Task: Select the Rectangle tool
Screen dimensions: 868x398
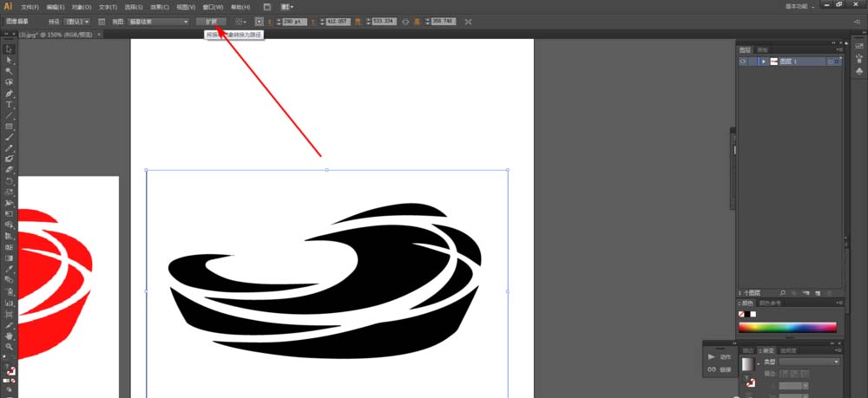Action: tap(10, 127)
